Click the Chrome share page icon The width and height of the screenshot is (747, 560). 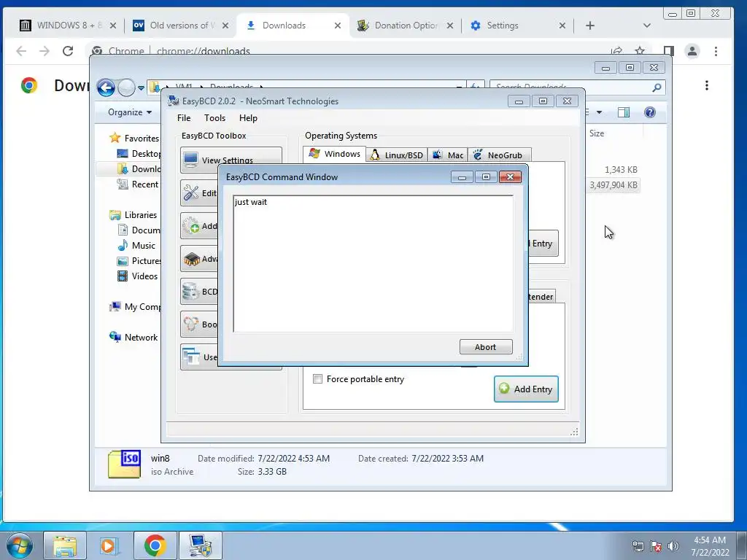coord(616,50)
